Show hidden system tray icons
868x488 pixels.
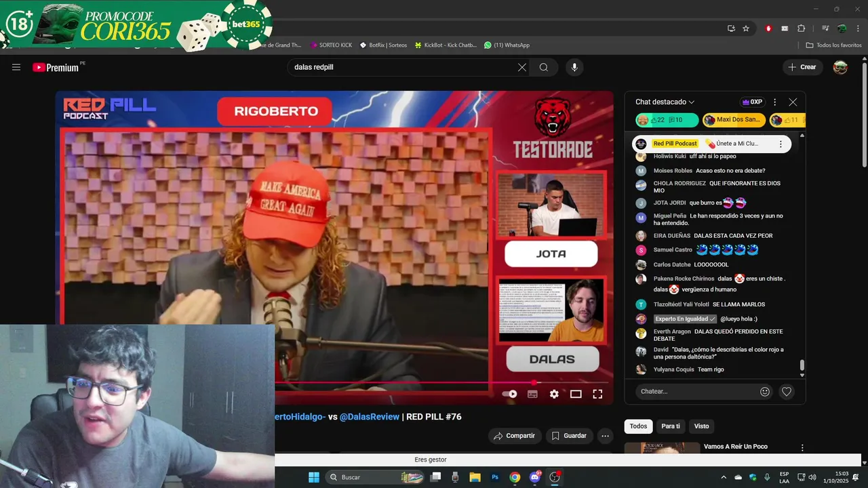723,477
